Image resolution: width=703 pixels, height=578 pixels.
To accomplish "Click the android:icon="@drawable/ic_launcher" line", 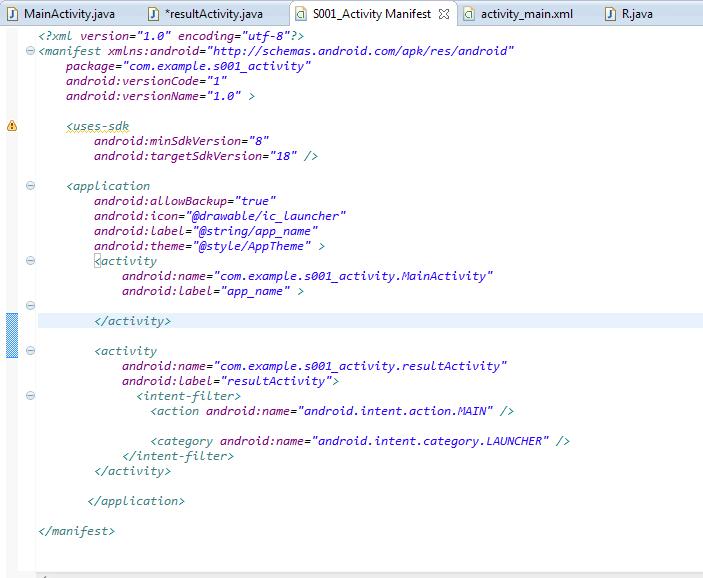I will click(220, 216).
